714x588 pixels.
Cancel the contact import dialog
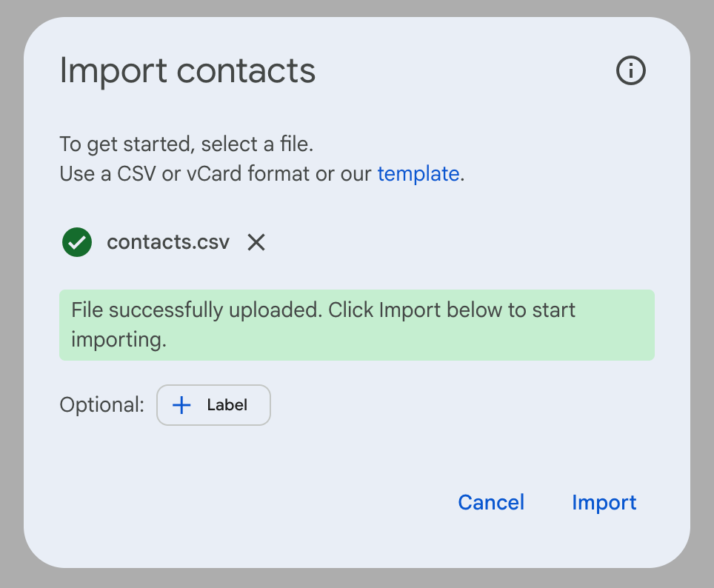(491, 502)
